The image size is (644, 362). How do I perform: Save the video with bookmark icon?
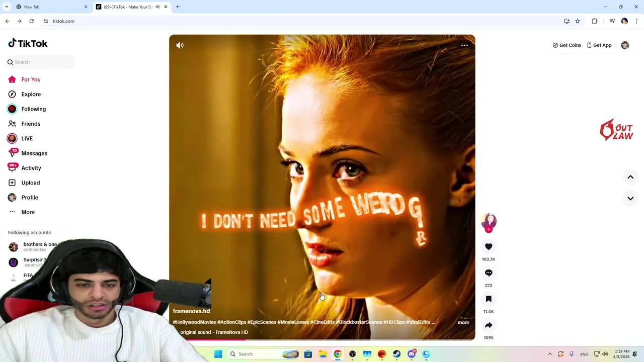coord(489,299)
